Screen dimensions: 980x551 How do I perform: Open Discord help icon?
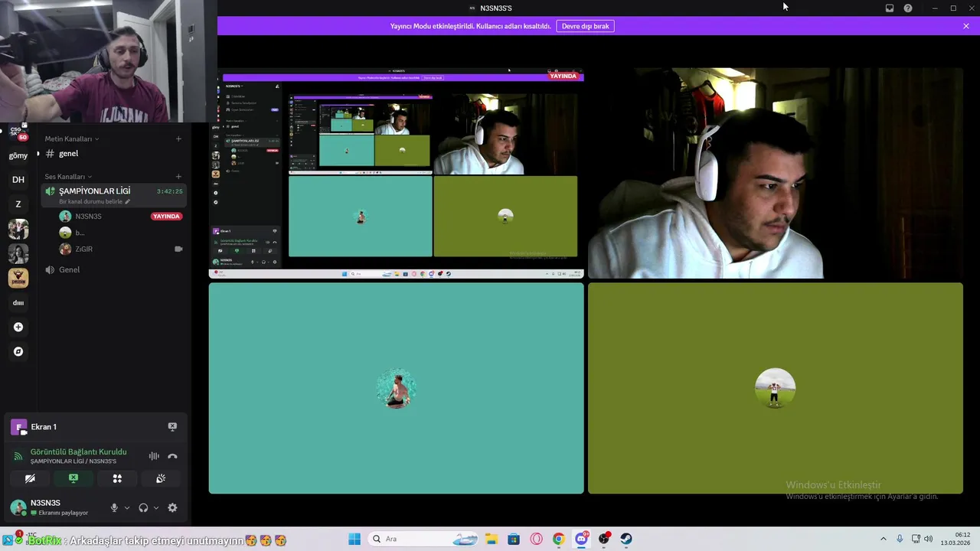908,8
